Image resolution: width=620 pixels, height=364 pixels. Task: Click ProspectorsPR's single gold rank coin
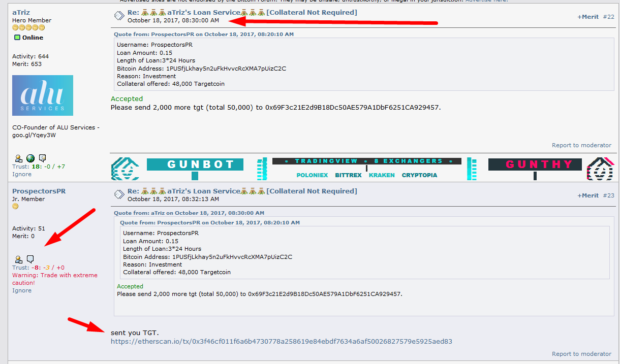15,206
